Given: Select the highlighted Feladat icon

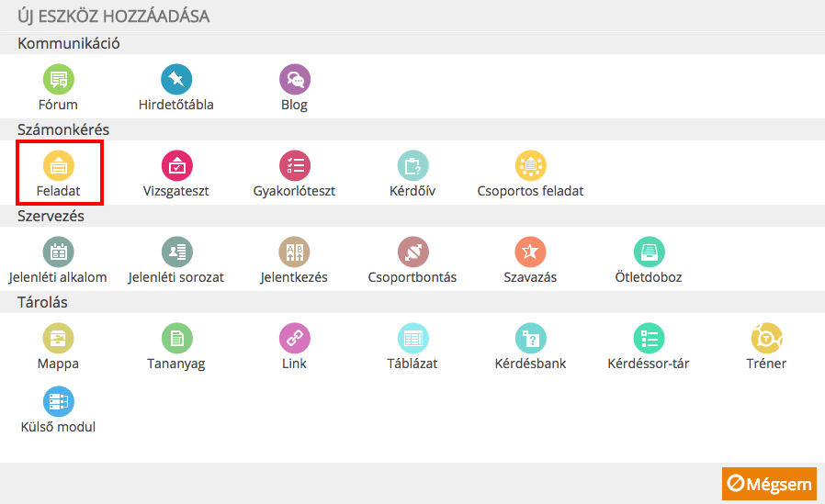Looking at the screenshot, I should [x=59, y=165].
